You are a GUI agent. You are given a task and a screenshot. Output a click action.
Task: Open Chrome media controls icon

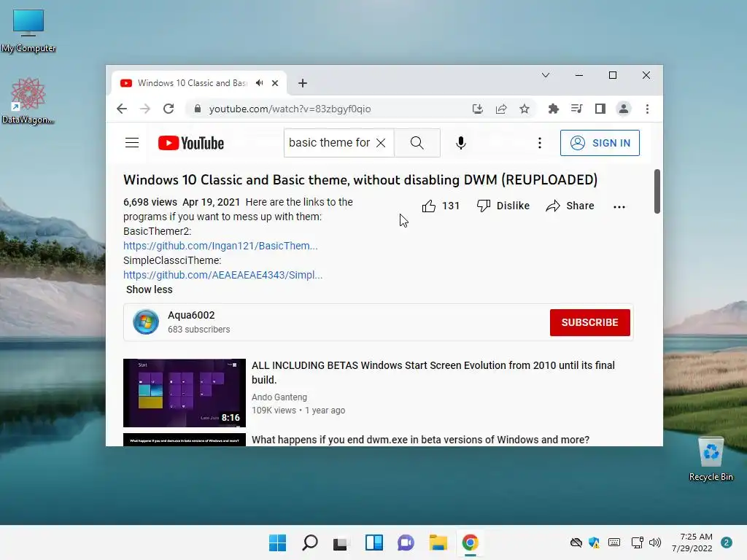(576, 109)
